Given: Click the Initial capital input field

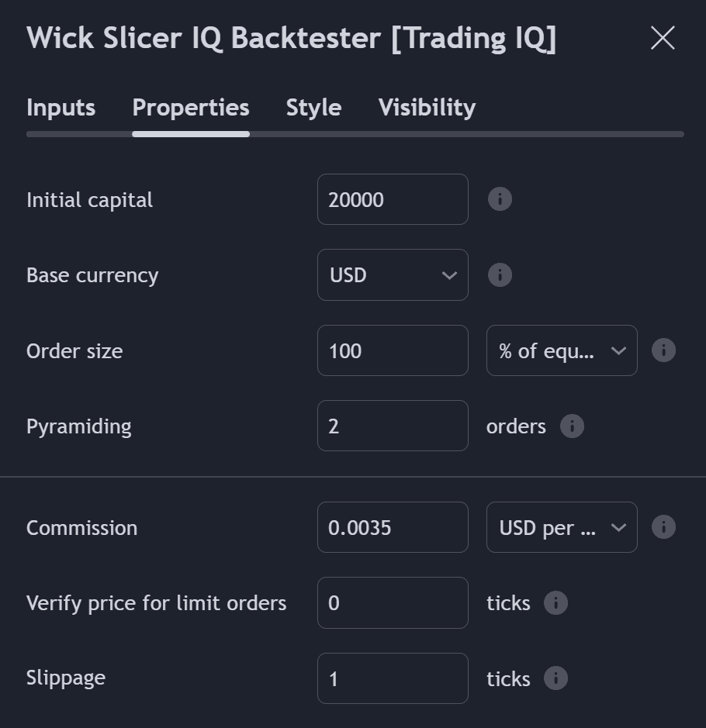Looking at the screenshot, I should pos(393,199).
